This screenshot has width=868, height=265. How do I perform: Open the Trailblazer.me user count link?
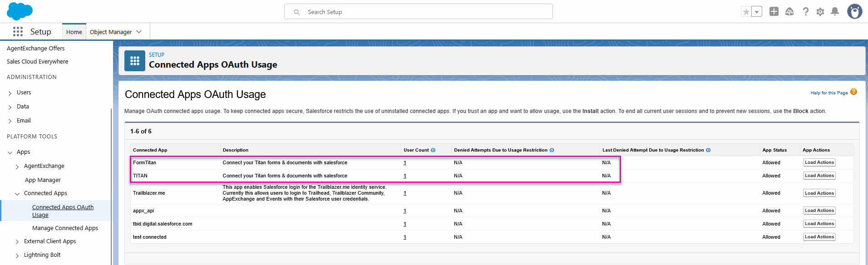(x=405, y=193)
